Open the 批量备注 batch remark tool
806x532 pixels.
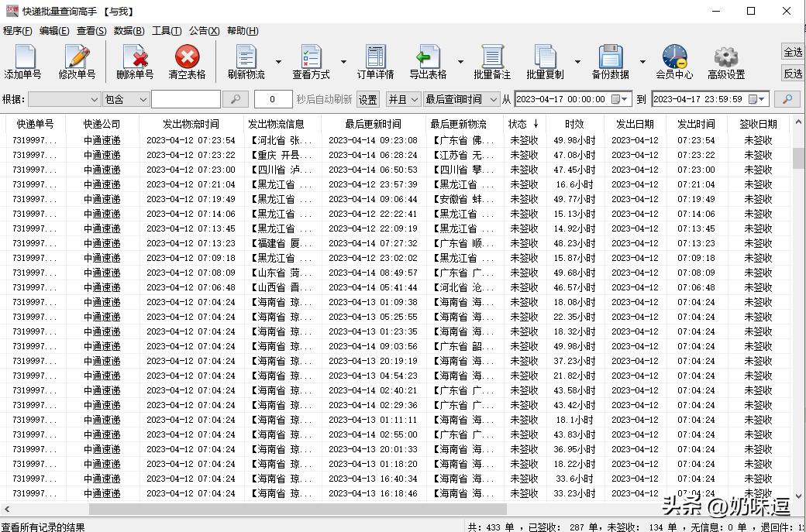(492, 60)
